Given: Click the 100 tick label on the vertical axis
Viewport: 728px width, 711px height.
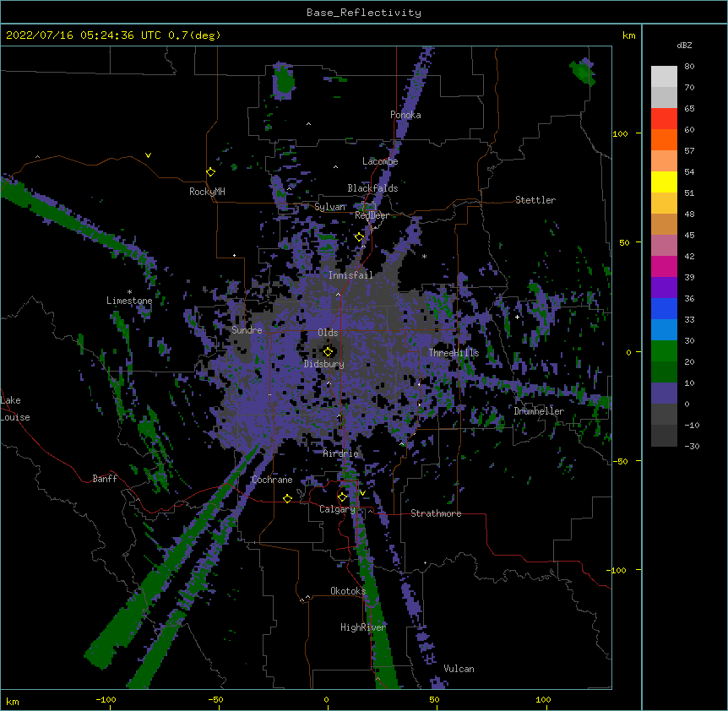Looking at the screenshot, I should [x=620, y=133].
